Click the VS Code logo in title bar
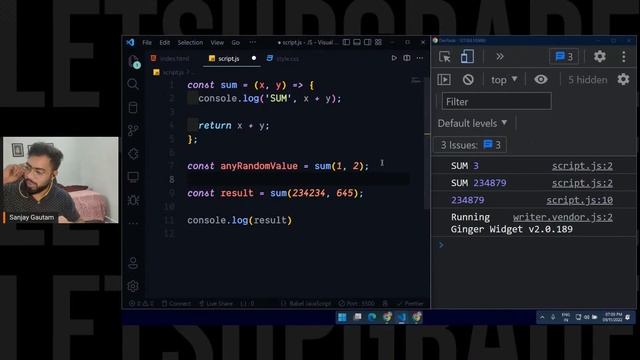 pyautogui.click(x=130, y=42)
